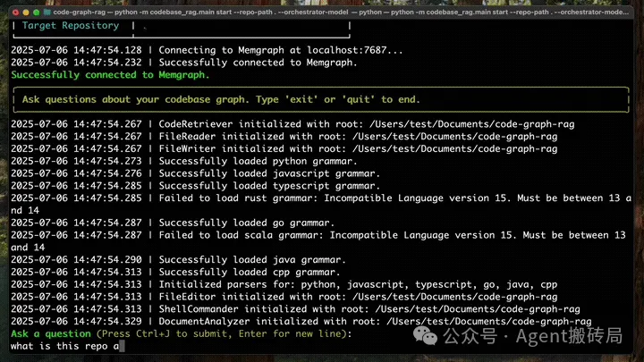Click 'FileEditor initialized with root' log line
Image resolution: width=644 pixels, height=362 pixels.
pyautogui.click(x=284, y=297)
